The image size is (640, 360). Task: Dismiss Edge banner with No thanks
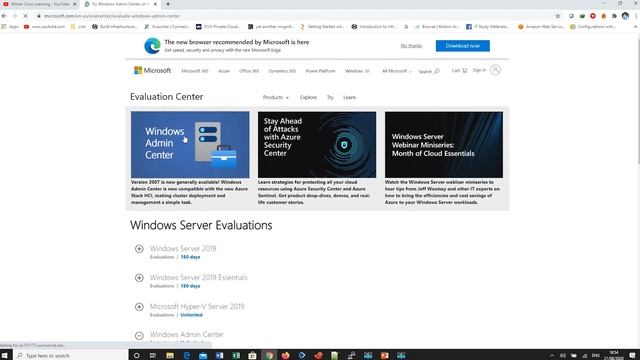[411, 46]
